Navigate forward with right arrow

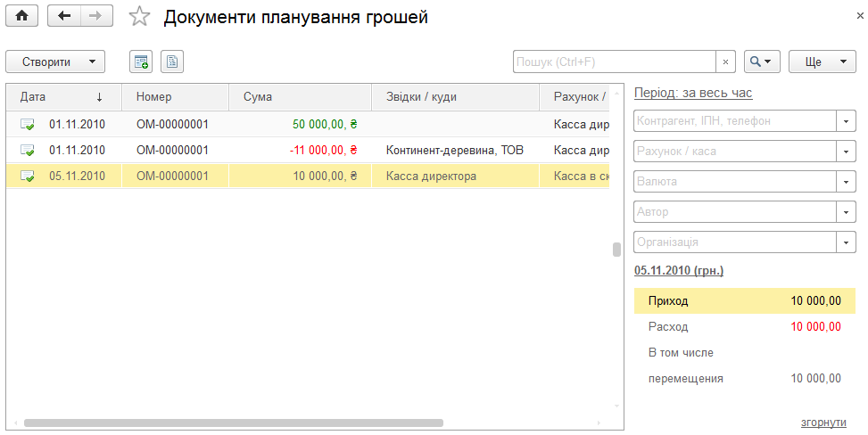96,16
